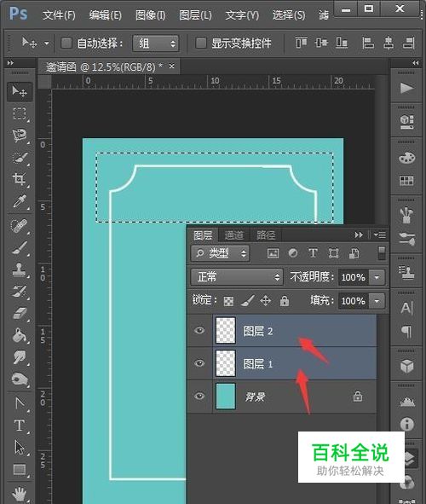
Task: Hide 图层 1 with eye icon
Action: click(x=199, y=363)
